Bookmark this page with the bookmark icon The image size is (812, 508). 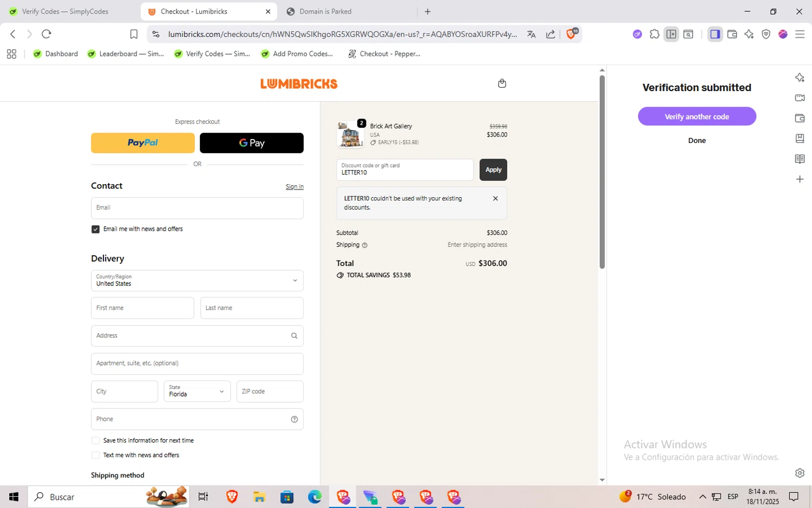[134, 34]
